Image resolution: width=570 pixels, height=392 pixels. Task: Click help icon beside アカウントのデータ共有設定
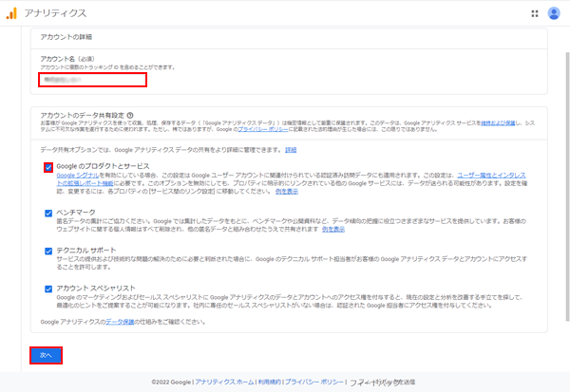click(130, 115)
